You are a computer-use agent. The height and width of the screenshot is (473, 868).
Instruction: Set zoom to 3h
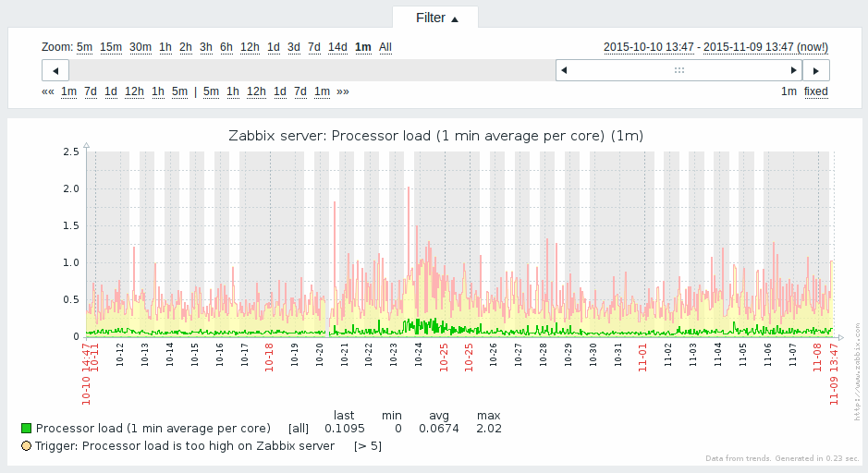(206, 47)
